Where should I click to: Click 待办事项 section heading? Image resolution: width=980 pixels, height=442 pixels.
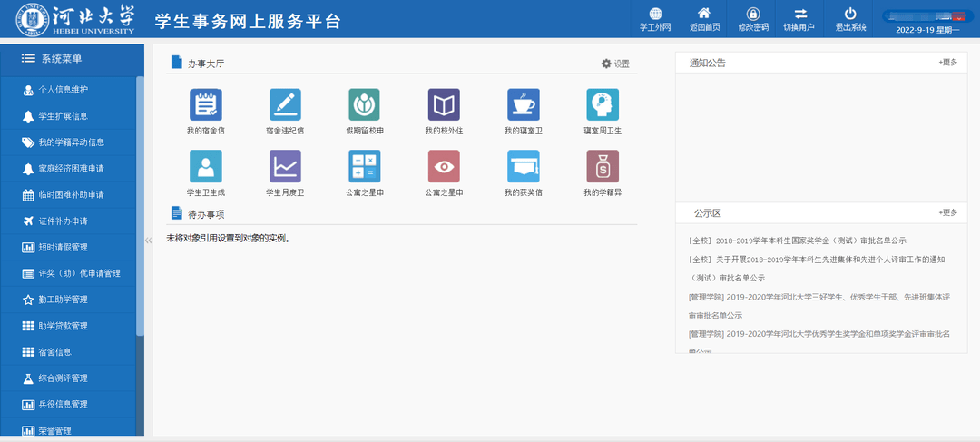tap(206, 214)
